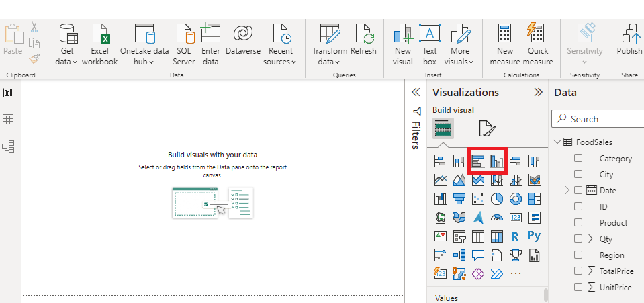Collapse the FoodSales table
Screen dimensions: 644x303
tap(557, 142)
